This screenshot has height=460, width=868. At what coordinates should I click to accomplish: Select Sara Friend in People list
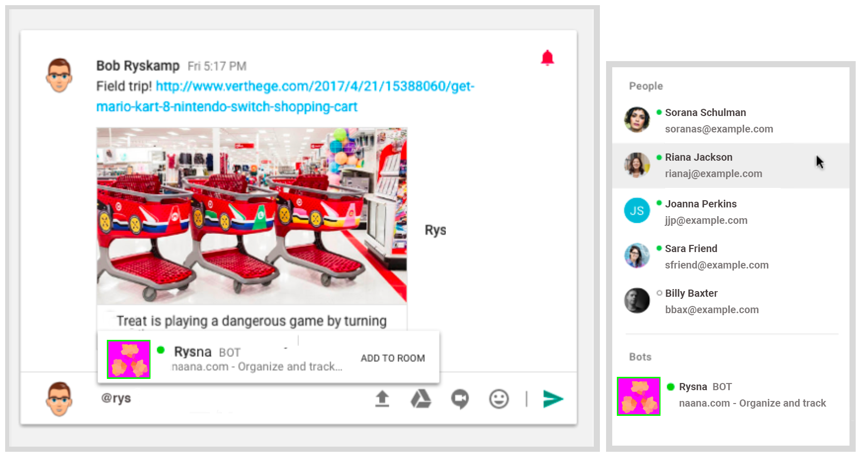(x=691, y=248)
